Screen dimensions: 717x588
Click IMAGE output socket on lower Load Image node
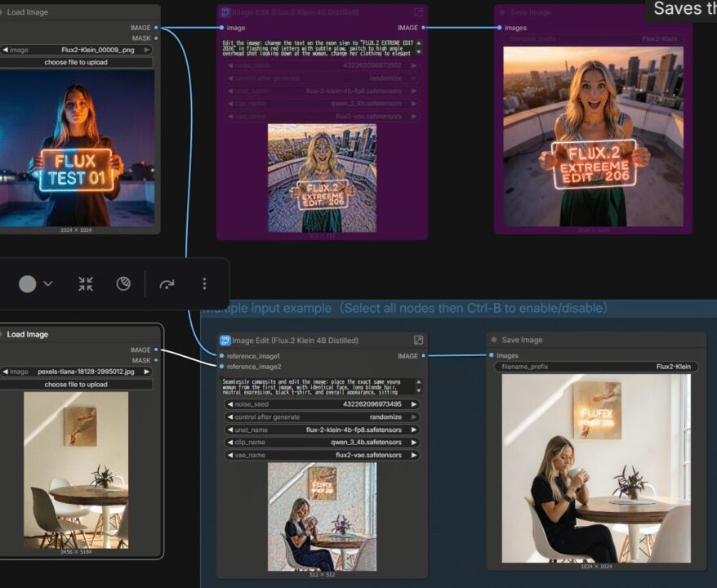tap(157, 350)
